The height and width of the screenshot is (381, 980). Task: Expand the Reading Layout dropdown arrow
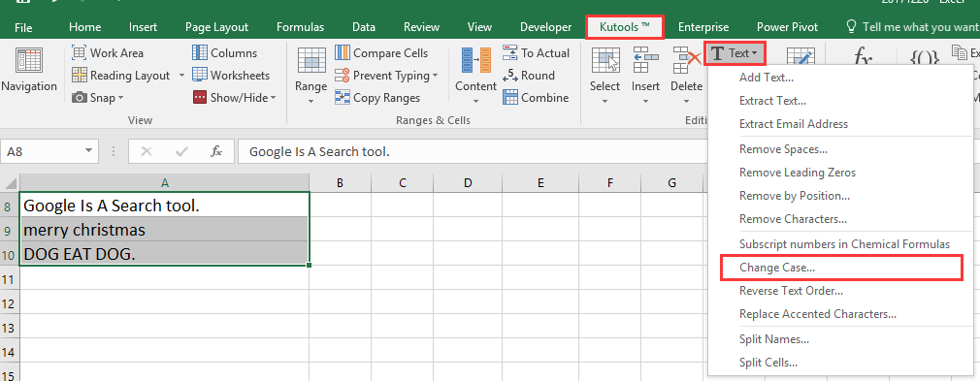coord(181,76)
